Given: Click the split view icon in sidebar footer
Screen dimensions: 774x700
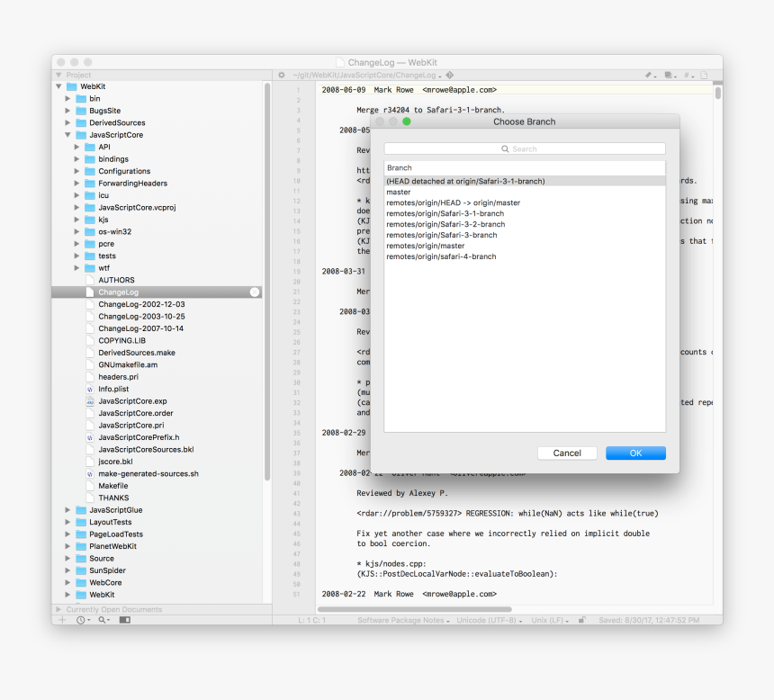Looking at the screenshot, I should 124,619.
